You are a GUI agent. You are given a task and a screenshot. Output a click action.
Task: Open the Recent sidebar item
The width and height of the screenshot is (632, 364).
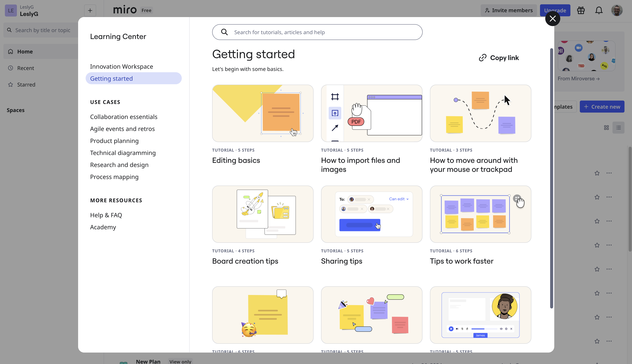(x=26, y=68)
